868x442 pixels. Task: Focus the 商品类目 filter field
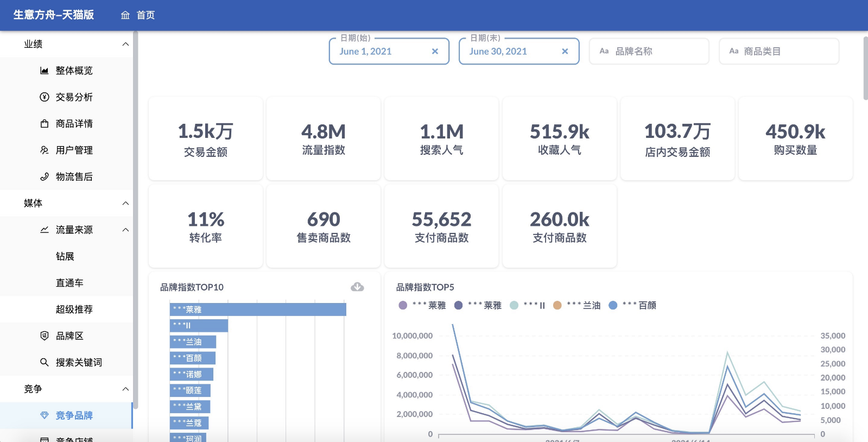(x=779, y=51)
